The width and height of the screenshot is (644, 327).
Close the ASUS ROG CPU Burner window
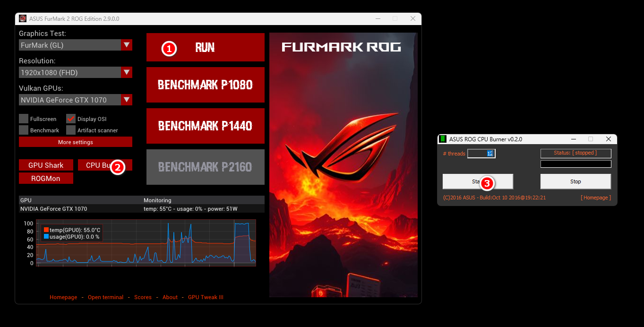coord(609,139)
